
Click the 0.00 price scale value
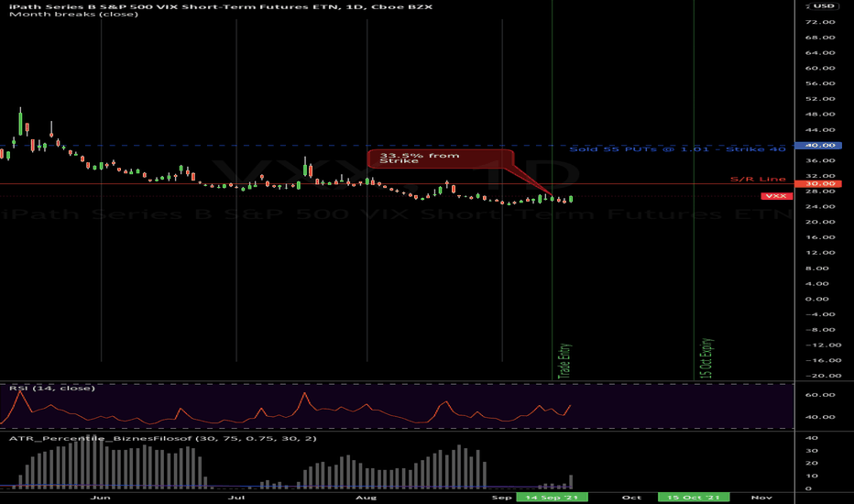pos(817,299)
